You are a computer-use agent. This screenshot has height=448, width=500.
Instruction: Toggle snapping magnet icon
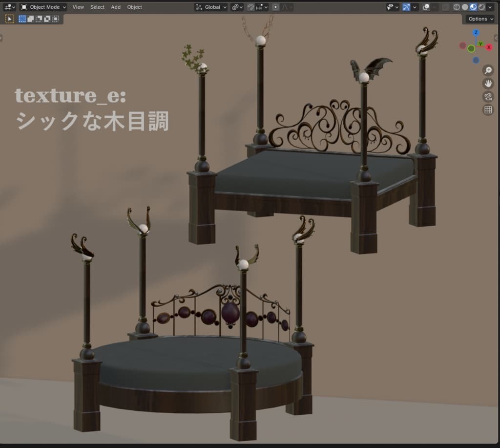250,7
